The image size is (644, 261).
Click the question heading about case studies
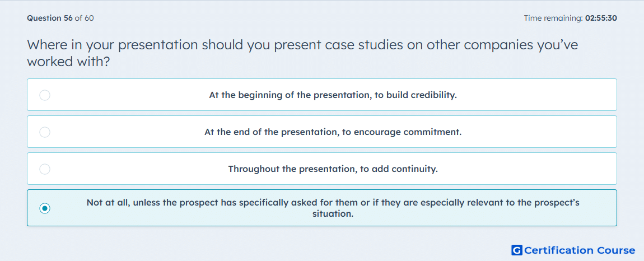[302, 53]
